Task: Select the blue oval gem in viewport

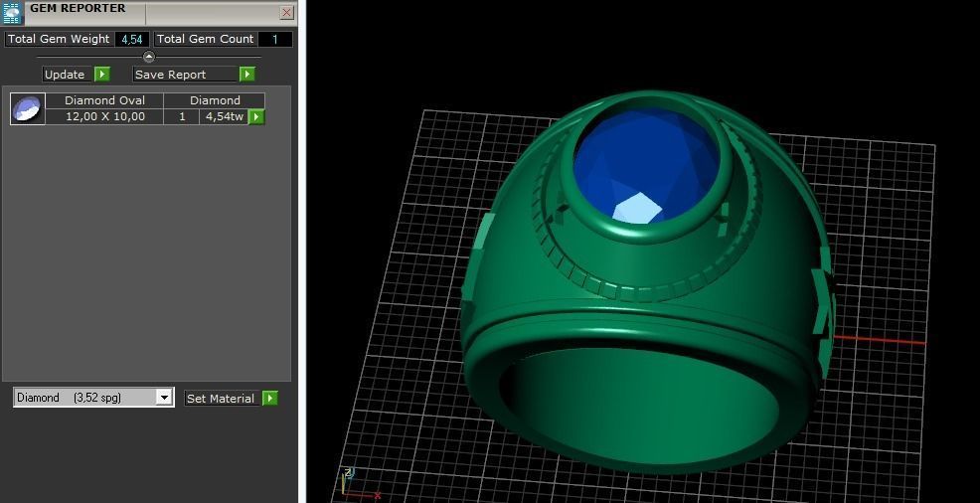Action: (x=646, y=167)
